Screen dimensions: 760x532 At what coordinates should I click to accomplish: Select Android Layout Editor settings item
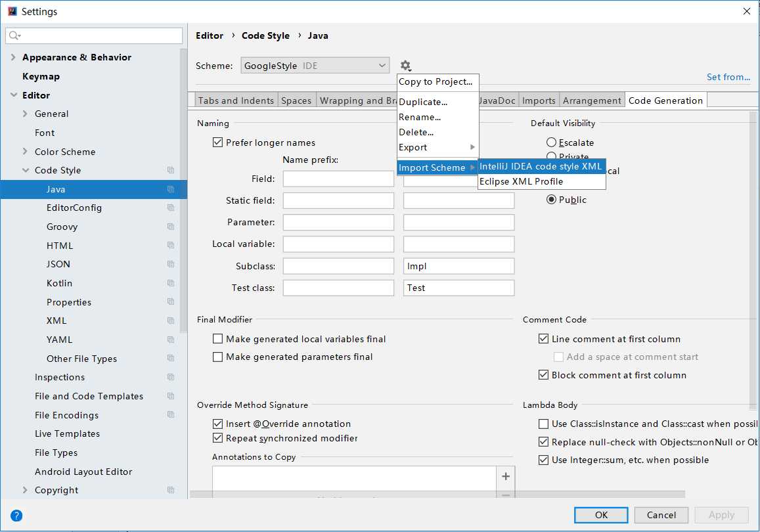(x=83, y=472)
